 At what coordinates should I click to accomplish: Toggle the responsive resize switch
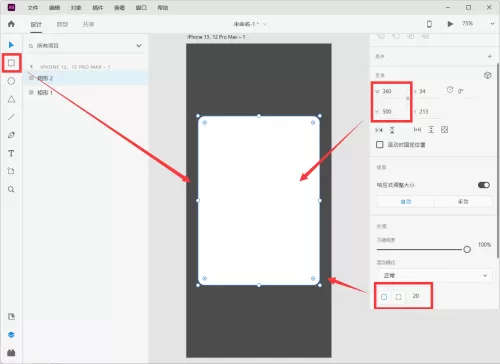pyautogui.click(x=484, y=185)
